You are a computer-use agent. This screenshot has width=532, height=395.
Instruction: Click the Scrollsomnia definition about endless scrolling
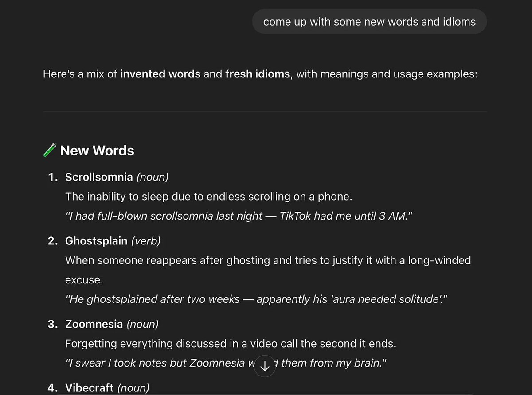coord(209,197)
